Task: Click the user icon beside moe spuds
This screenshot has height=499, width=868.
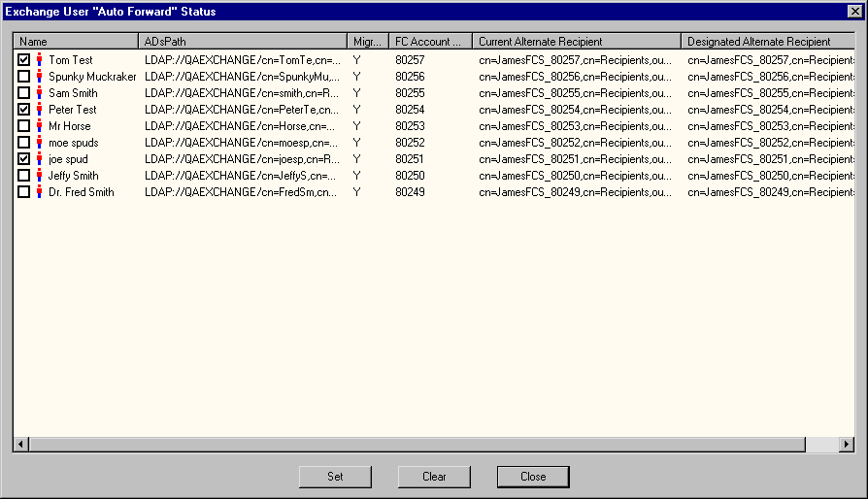Action: tap(39, 143)
